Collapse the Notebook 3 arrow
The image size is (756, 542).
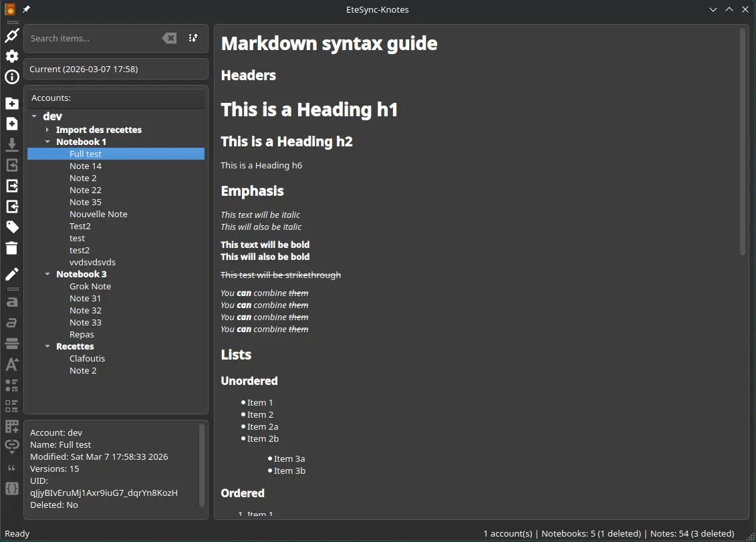(47, 274)
